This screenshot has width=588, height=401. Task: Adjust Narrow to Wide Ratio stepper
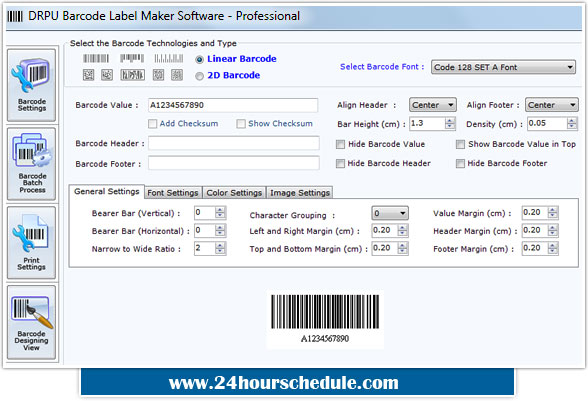point(220,248)
